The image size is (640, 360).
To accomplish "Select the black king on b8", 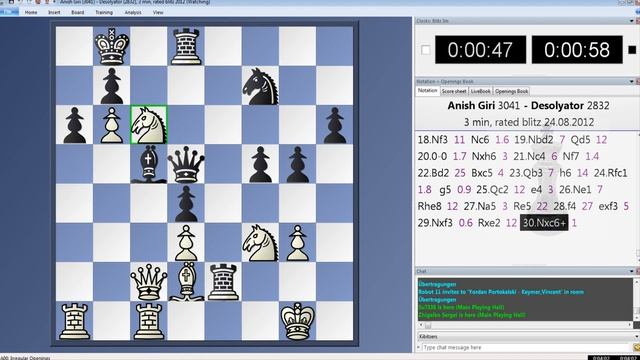I will pos(111,46).
